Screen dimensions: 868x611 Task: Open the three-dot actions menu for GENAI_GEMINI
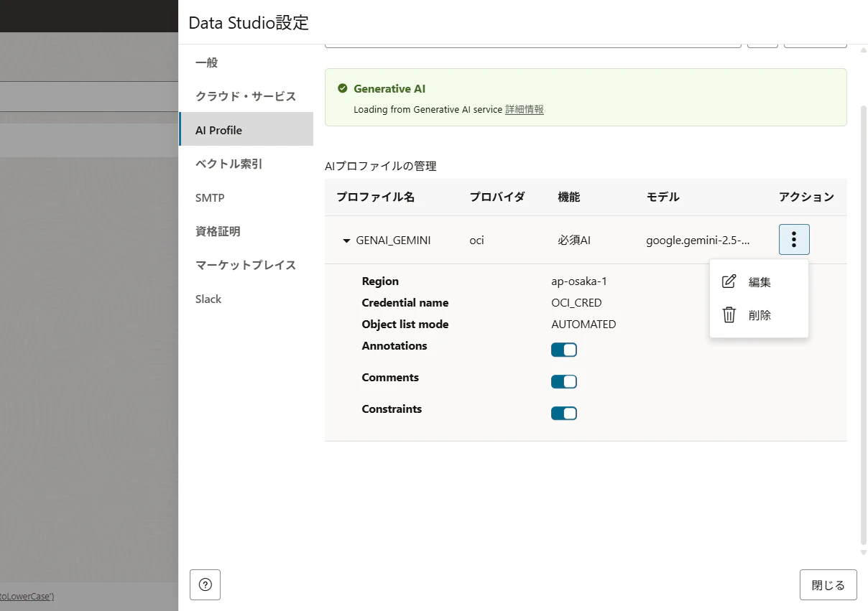[794, 239]
